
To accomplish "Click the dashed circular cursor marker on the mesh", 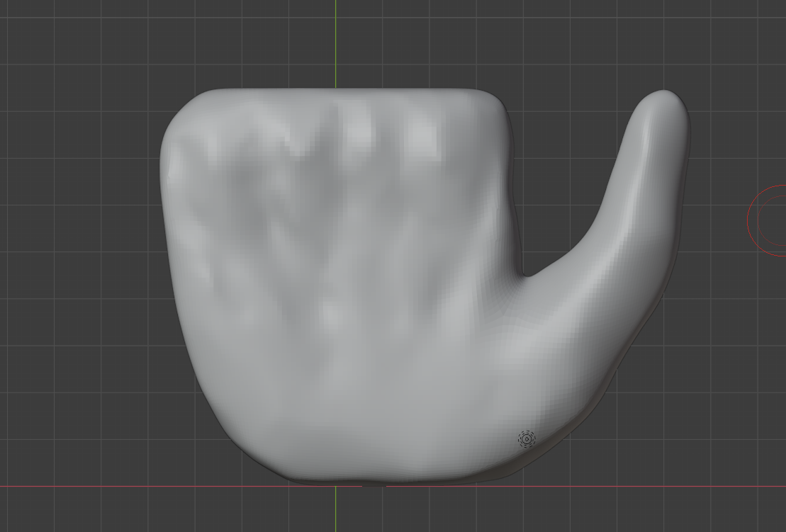I will pyautogui.click(x=527, y=439).
